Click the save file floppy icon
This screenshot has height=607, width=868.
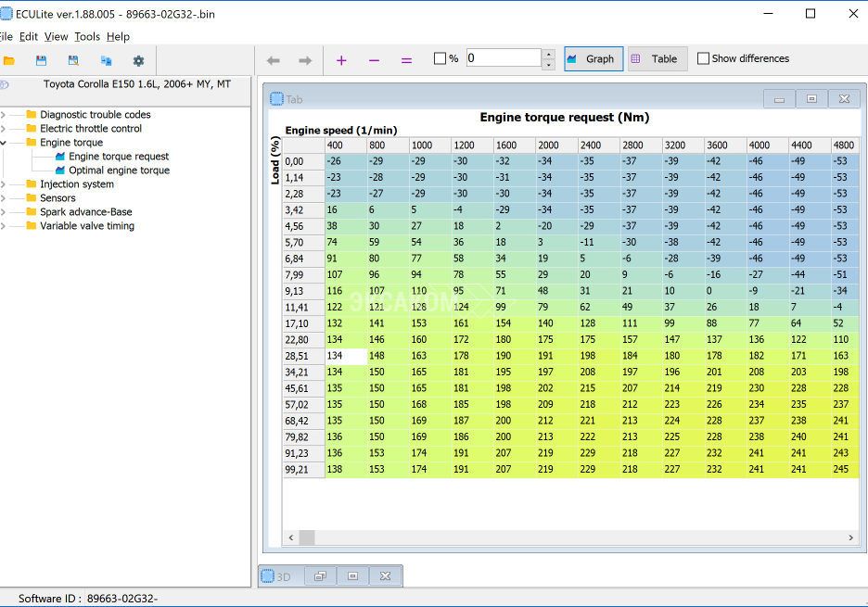click(x=41, y=60)
